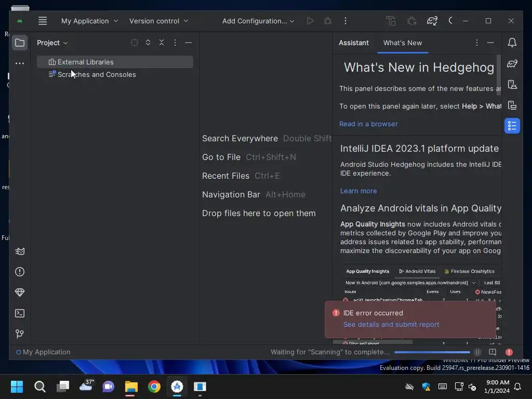Switch to the What's New tab
The height and width of the screenshot is (399, 532).
click(x=403, y=43)
